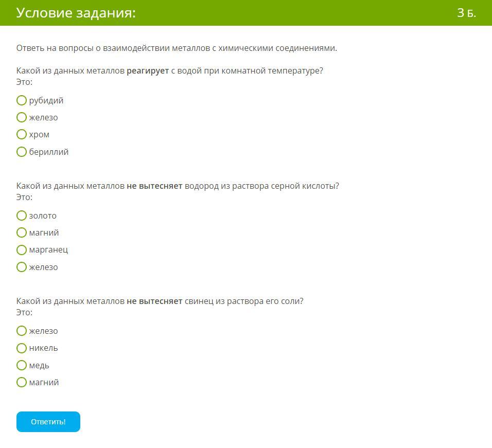The height and width of the screenshot is (448, 492).
Task: Click the intro text about взаимодействии металлов
Action: click(x=177, y=48)
